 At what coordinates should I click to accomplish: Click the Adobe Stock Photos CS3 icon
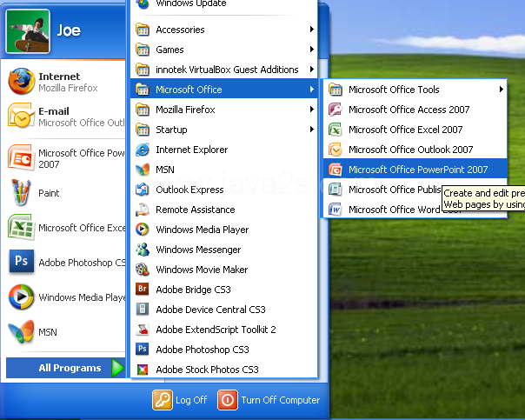point(143,370)
